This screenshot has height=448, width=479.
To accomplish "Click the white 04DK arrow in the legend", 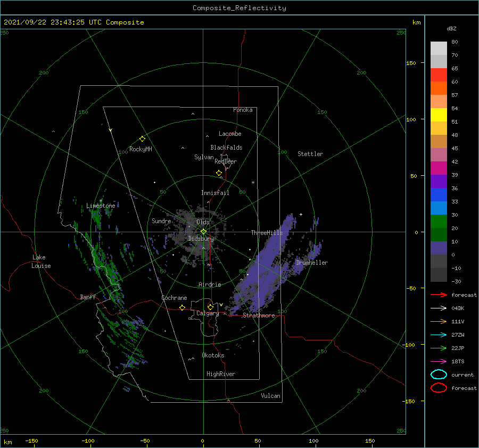I will 439,308.
